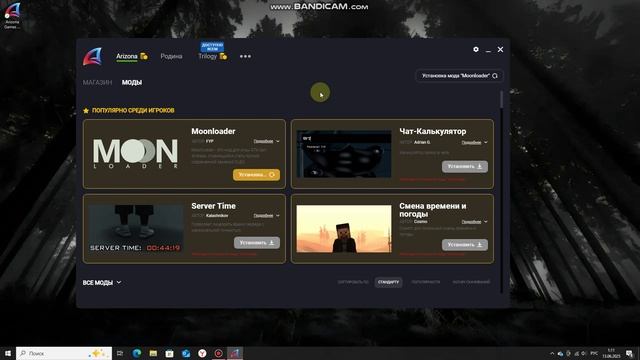
Task: Click the Arizona launcher taskbar icon
Action: [x=235, y=353]
